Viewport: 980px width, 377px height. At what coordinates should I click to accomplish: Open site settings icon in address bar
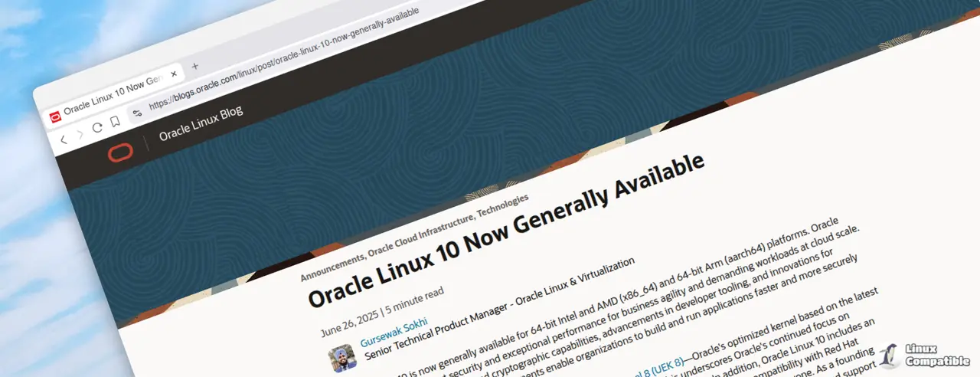pos(137,113)
